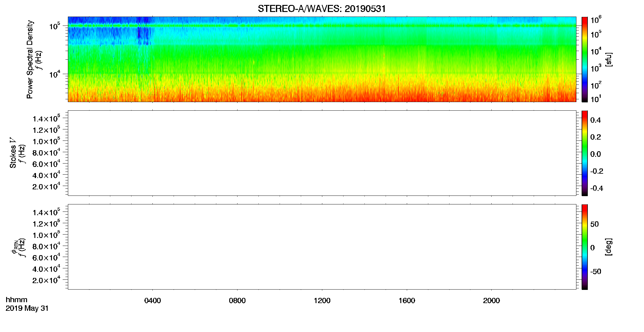Click the "[deg]" colorbar unit label
The width and height of the screenshot is (644, 332).
click(609, 247)
